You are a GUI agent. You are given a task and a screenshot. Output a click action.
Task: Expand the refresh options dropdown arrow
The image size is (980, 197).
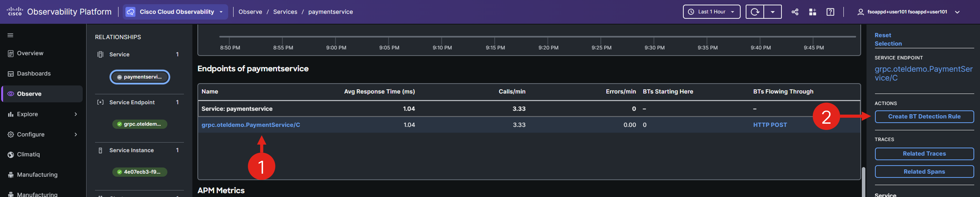[772, 12]
